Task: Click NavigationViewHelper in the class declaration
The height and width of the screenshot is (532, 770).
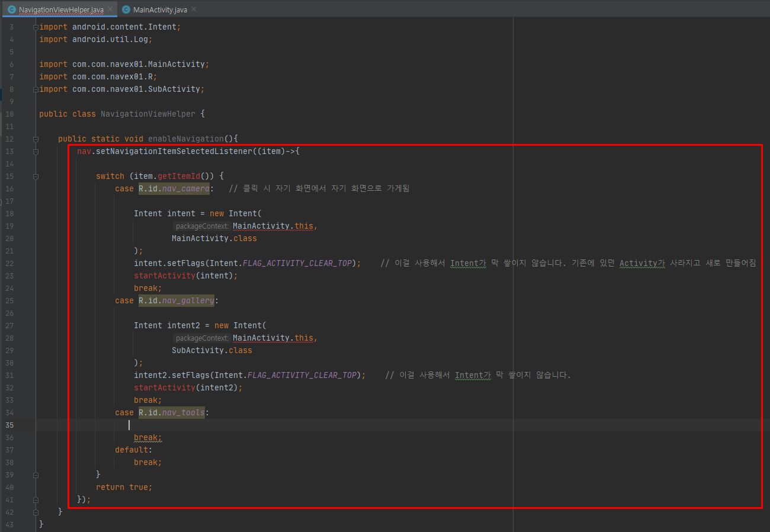Action: 148,114
